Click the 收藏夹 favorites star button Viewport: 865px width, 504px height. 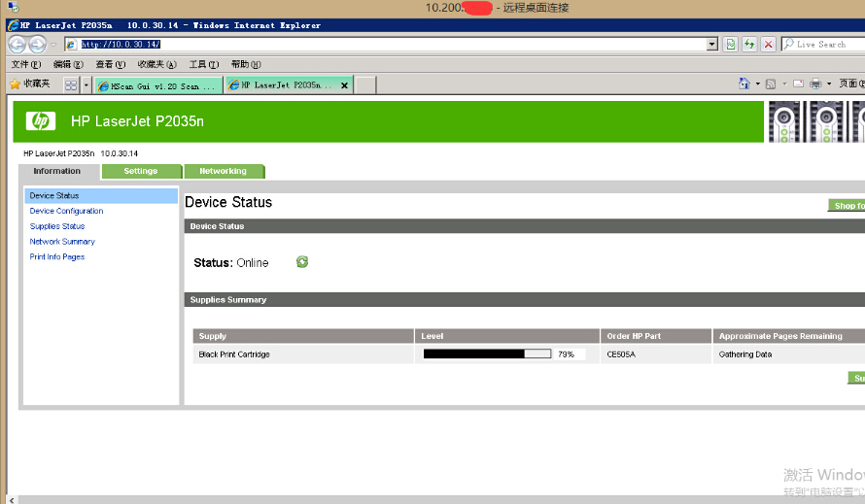click(x=30, y=84)
